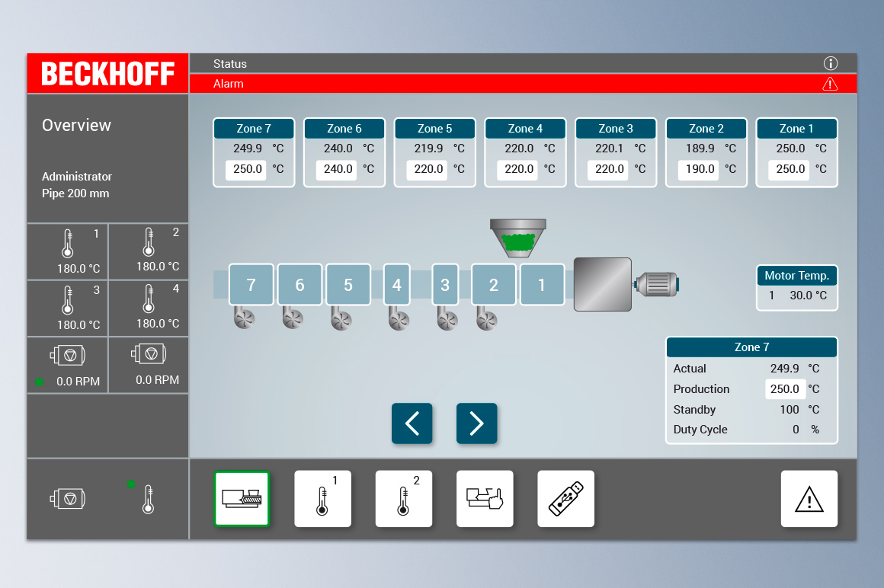Screen dimensions: 884x588
Task: Open the red Alarm bar
Action: 503,84
